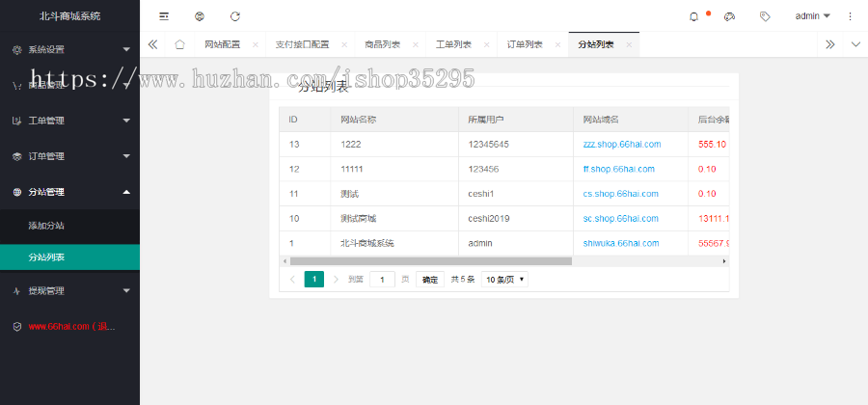Viewport: 868px width, 405px height.
Task: Expand 系统设置 sidebar menu
Action: 69,49
